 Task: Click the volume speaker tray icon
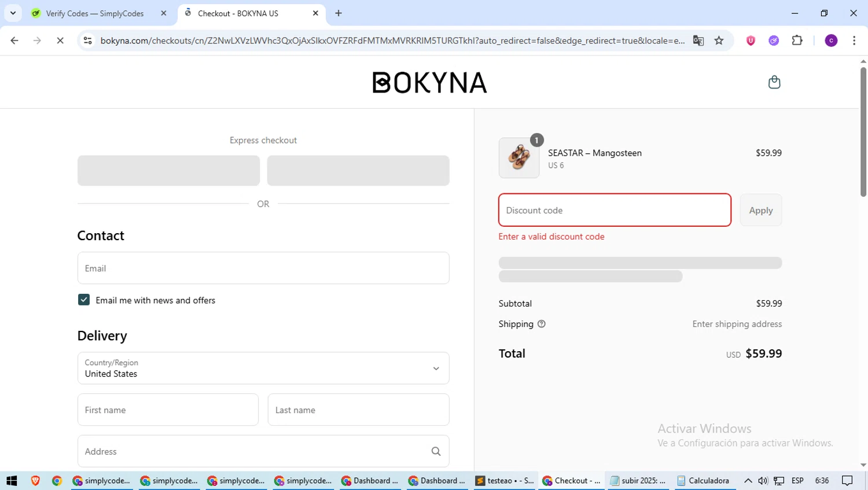[763, 481]
